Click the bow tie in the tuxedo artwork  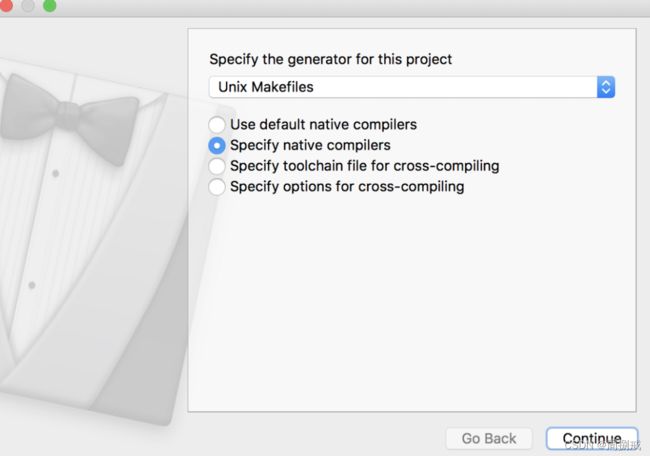pyautogui.click(x=68, y=114)
